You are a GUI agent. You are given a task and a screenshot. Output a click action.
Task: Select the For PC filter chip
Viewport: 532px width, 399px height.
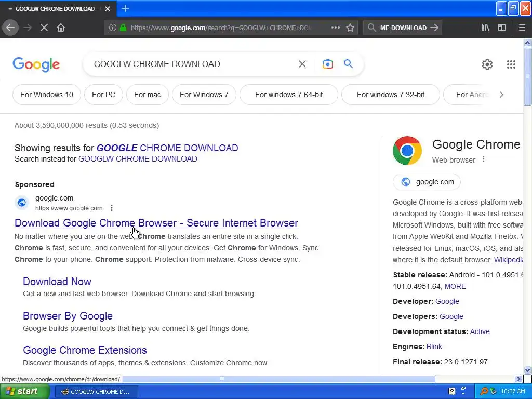point(103,95)
